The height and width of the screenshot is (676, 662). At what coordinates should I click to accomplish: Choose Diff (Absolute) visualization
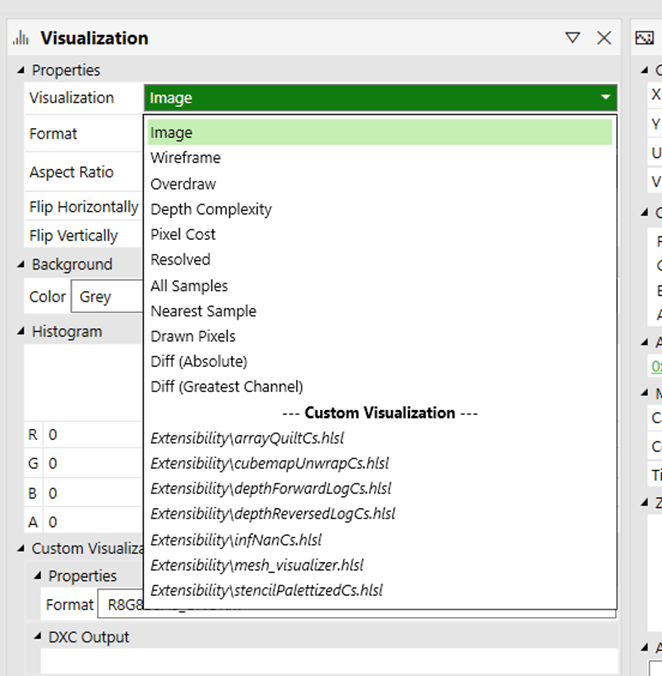coord(380,361)
